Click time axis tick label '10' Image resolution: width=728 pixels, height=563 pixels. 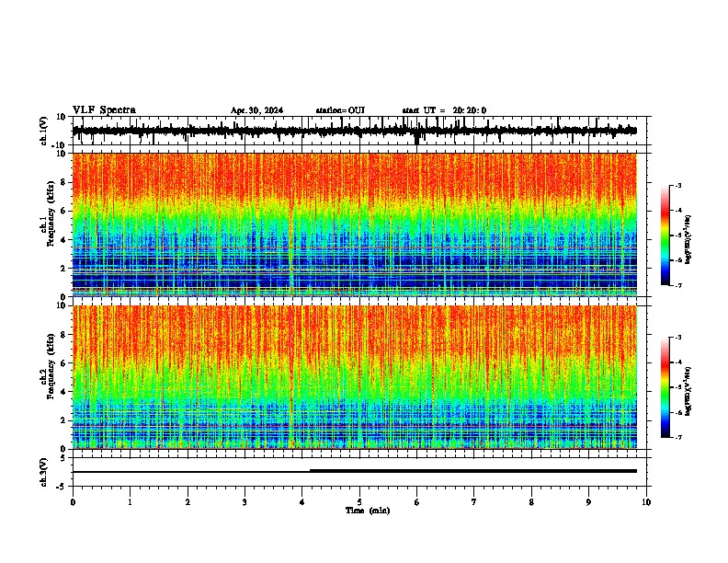646,502
